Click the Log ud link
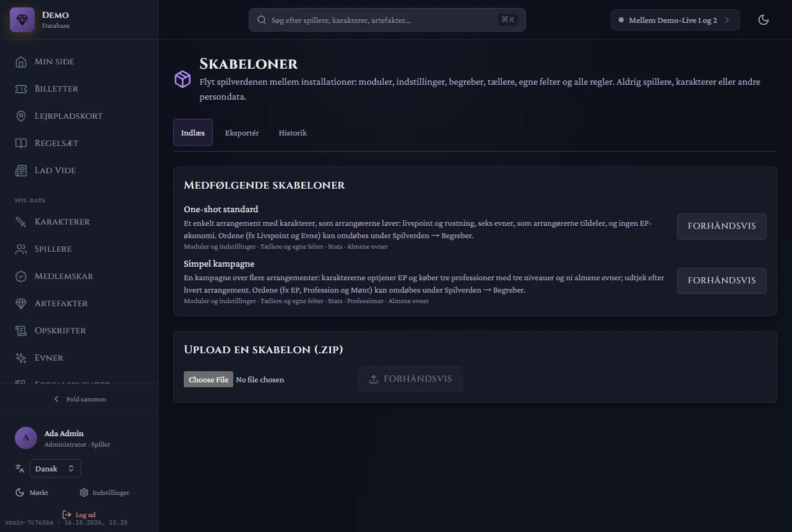 click(x=79, y=515)
